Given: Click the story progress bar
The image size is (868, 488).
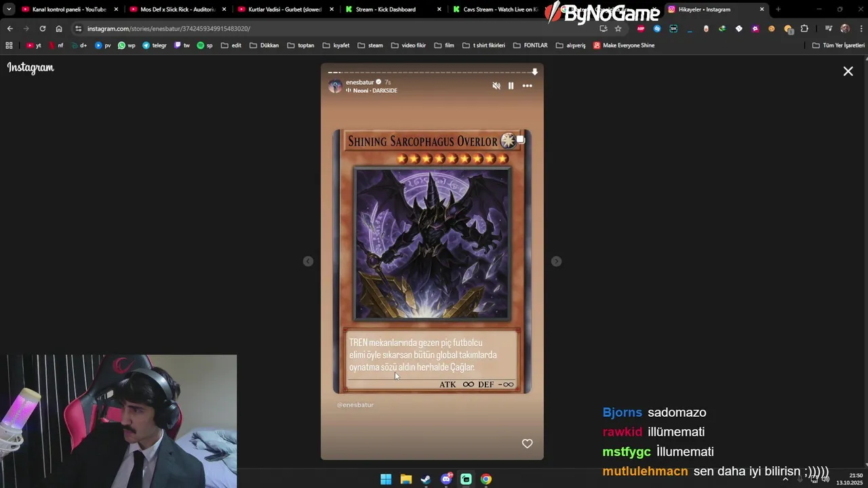Looking at the screenshot, I should 432,72.
